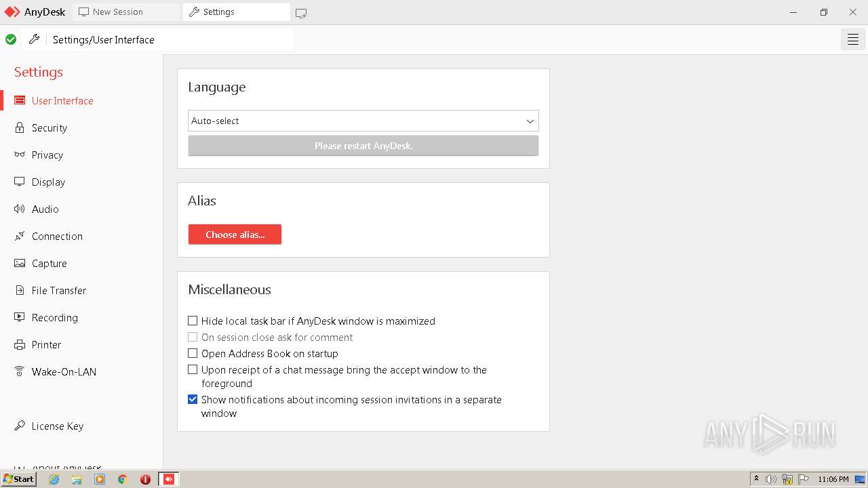
Task: Click the Printer icon in sidebar
Action: pyautogui.click(x=20, y=344)
